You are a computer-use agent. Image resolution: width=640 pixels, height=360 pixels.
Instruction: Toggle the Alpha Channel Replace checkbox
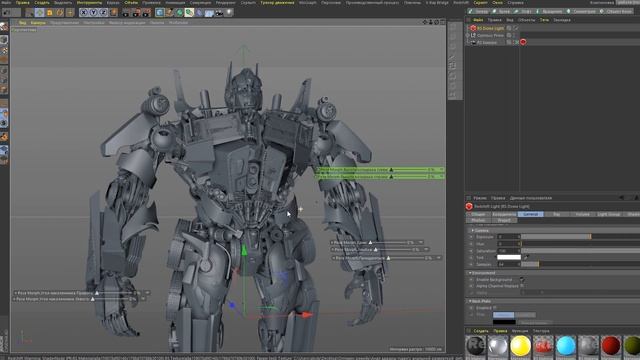[522, 286]
